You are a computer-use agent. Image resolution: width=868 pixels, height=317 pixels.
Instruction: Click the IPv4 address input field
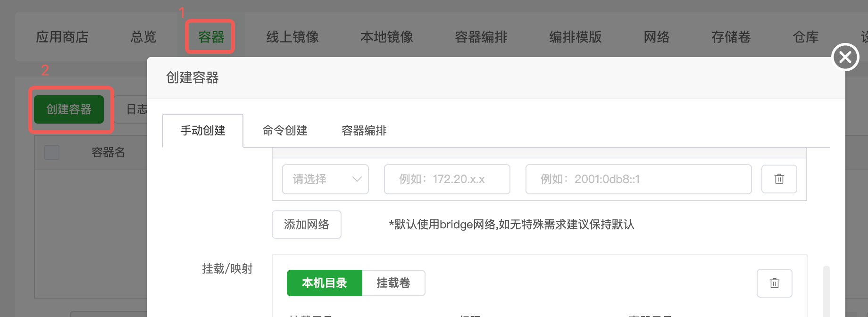click(447, 179)
